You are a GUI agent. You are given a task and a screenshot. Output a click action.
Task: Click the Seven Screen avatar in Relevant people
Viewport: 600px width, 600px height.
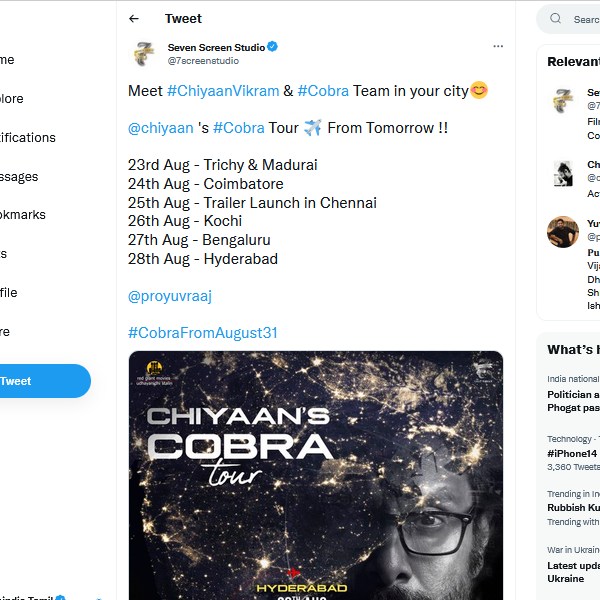562,100
